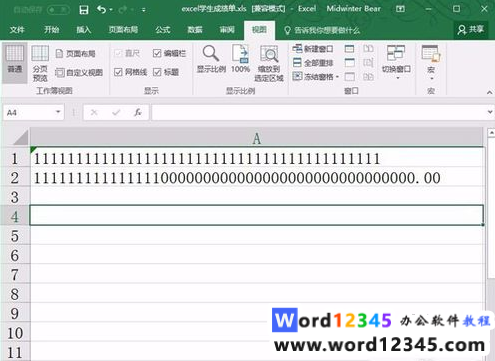Click the formula bar Cancel X
The height and width of the screenshot is (361, 495).
(94, 113)
